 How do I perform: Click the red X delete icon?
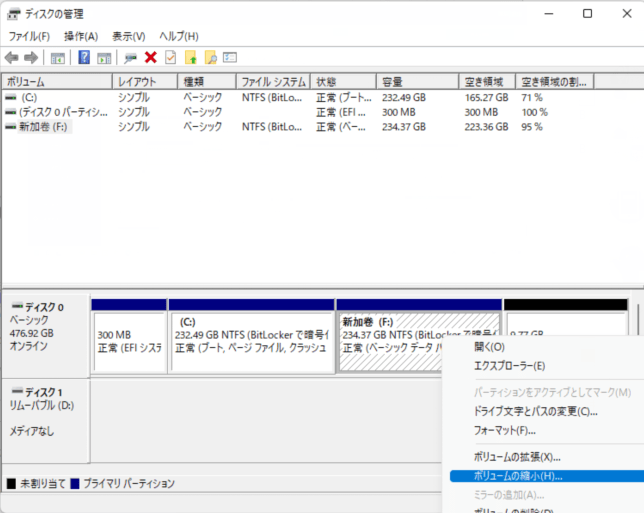pos(151,58)
